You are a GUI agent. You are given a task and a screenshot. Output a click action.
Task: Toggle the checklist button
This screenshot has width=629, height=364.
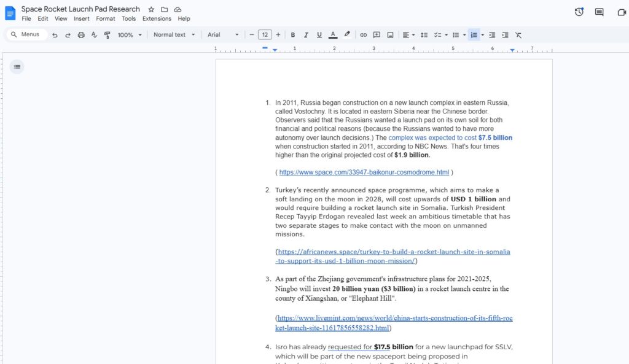coord(437,35)
